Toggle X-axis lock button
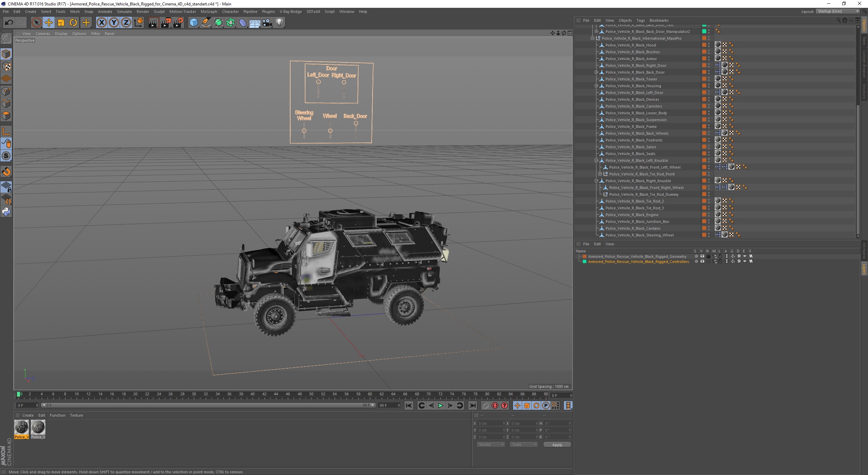The height and width of the screenshot is (475, 868). pyautogui.click(x=101, y=23)
